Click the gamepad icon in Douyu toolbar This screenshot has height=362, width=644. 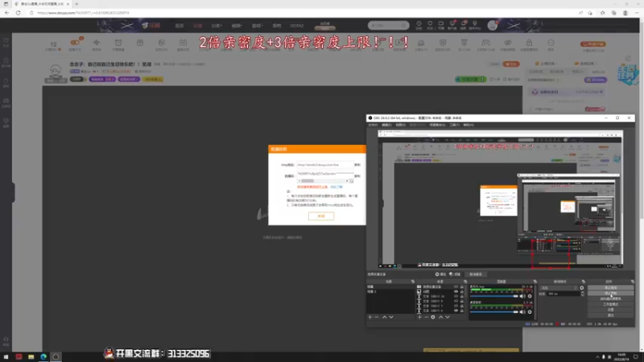click(x=486, y=43)
